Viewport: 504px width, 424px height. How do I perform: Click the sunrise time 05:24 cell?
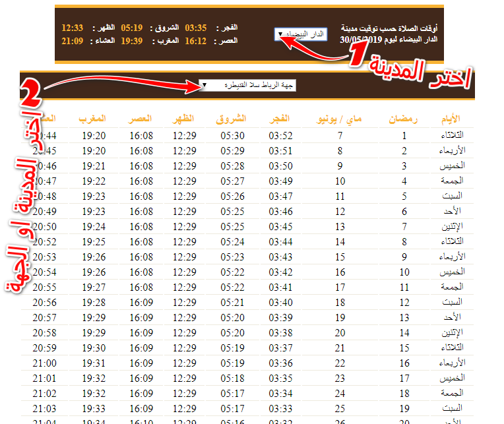pos(232,241)
